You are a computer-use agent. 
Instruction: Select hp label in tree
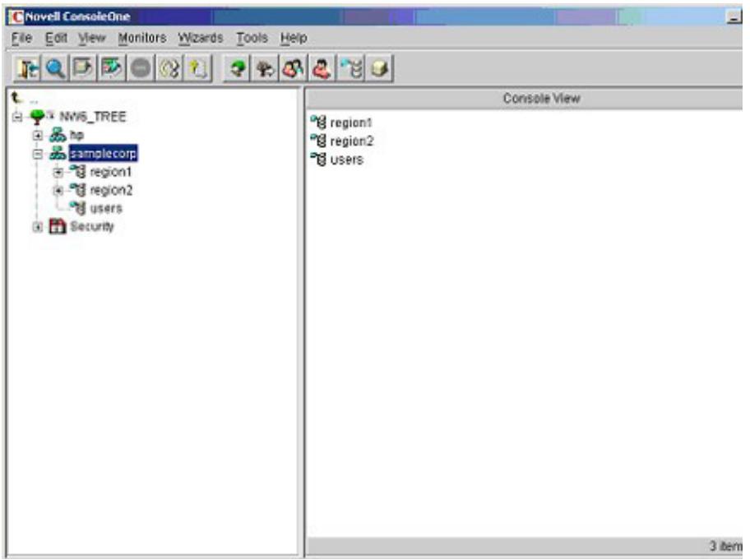click(76, 136)
